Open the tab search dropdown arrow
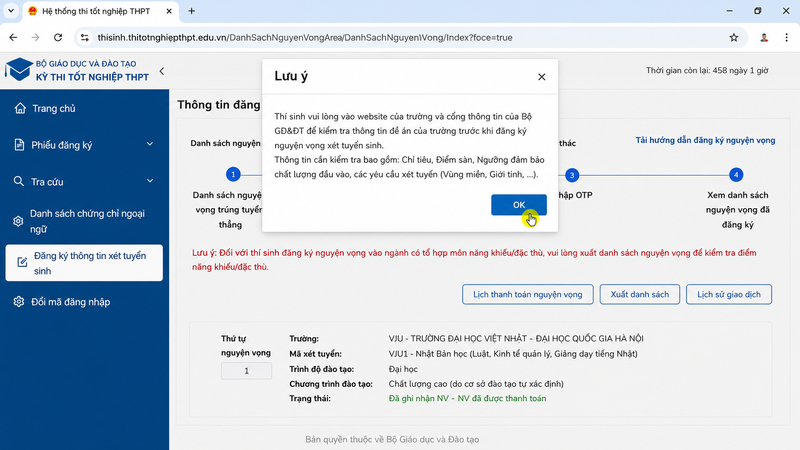This screenshot has height=450, width=800. (11, 11)
